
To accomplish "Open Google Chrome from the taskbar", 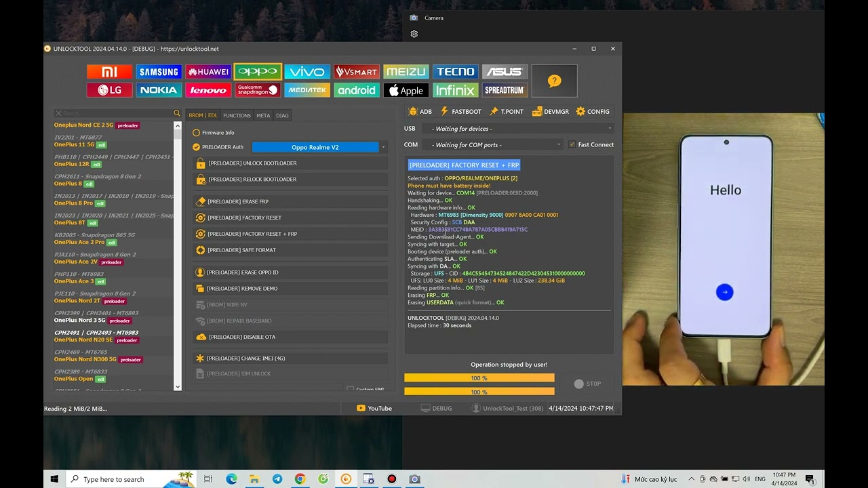I will pos(300,479).
